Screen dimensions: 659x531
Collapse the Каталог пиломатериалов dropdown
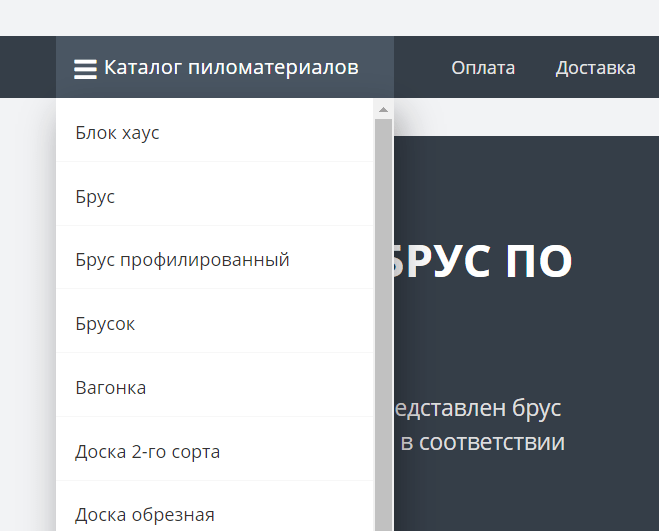click(230, 68)
